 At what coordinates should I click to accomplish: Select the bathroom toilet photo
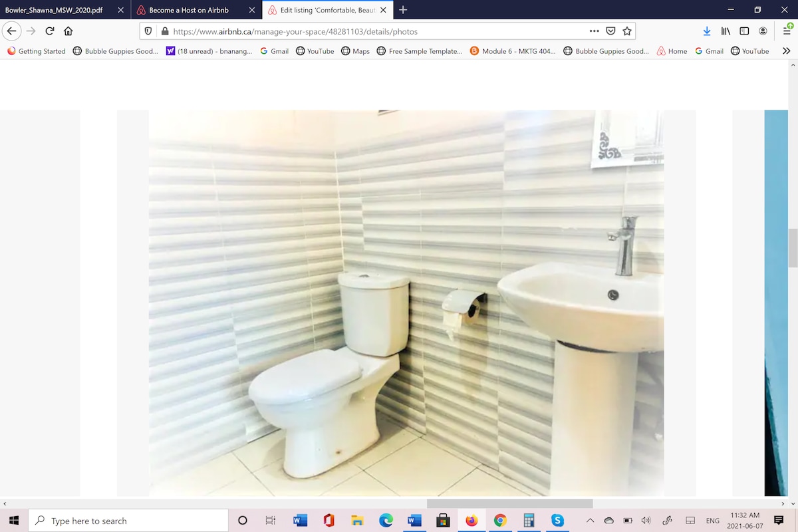tap(406, 303)
